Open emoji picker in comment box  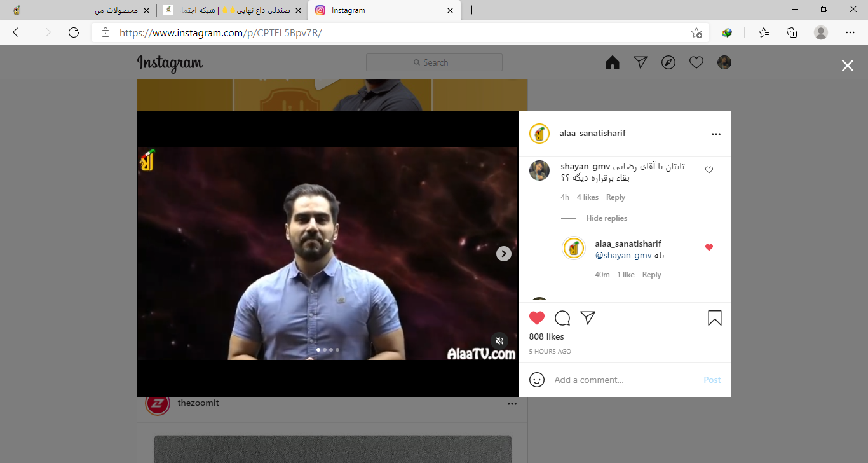pyautogui.click(x=537, y=380)
